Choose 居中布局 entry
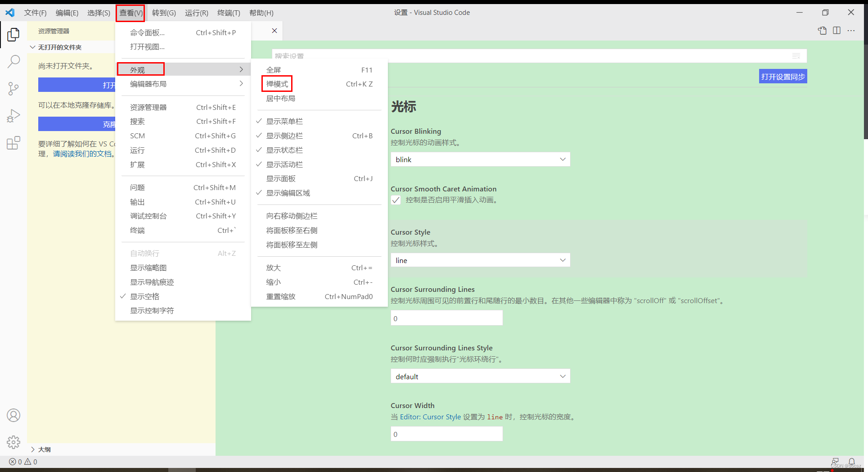The height and width of the screenshot is (472, 868). coord(319,98)
